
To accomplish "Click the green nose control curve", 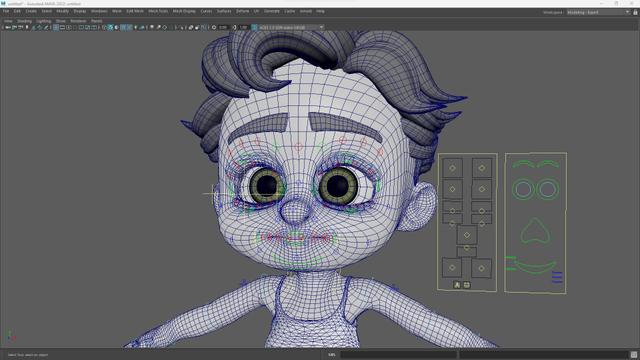I will [x=535, y=231].
